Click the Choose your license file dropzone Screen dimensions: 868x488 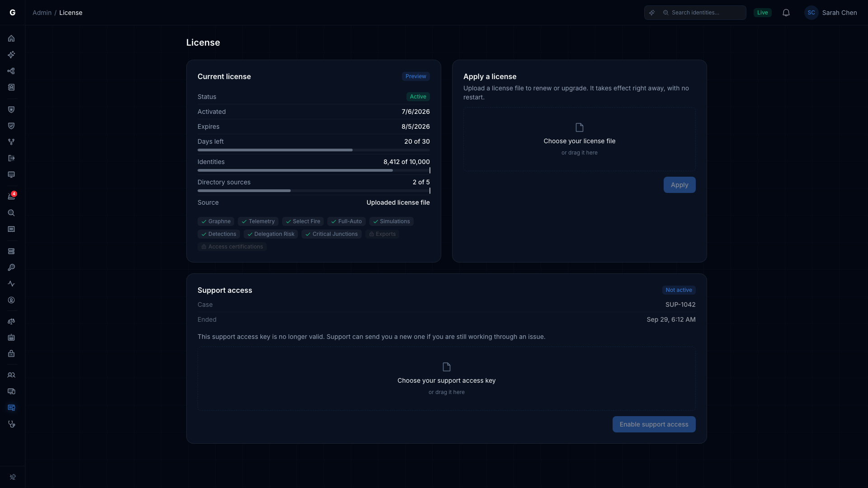pyautogui.click(x=580, y=139)
